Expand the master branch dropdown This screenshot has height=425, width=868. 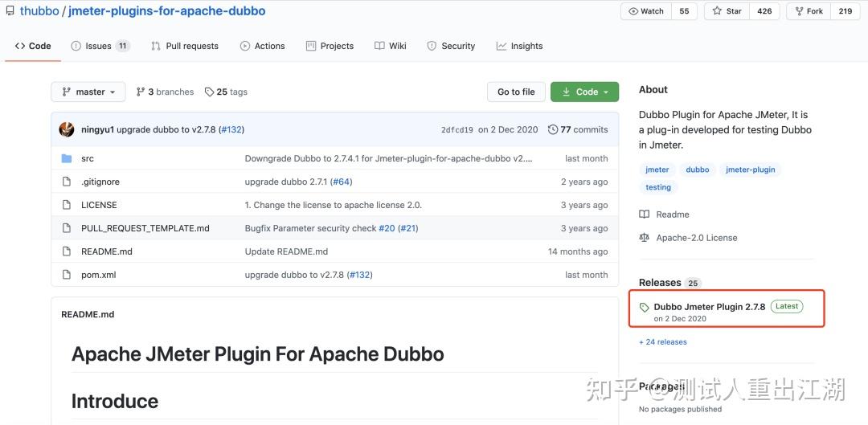coord(88,92)
